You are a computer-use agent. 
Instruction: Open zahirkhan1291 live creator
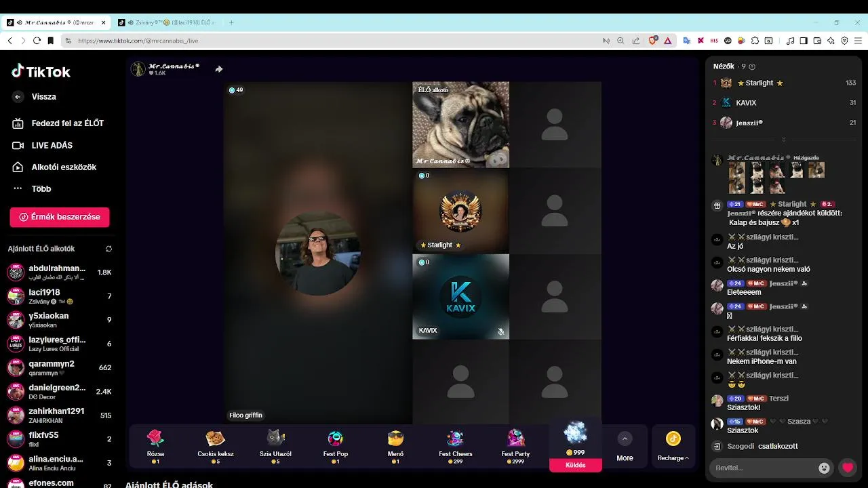point(60,415)
